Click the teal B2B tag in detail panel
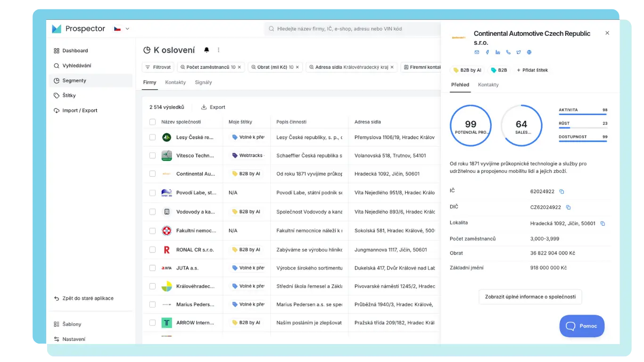The height and width of the screenshot is (362, 644). pyautogui.click(x=499, y=70)
